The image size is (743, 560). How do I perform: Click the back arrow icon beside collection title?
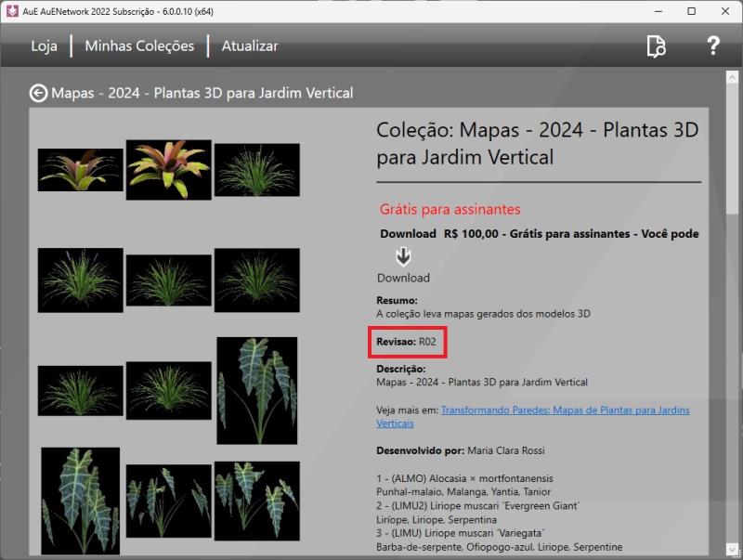[38, 93]
